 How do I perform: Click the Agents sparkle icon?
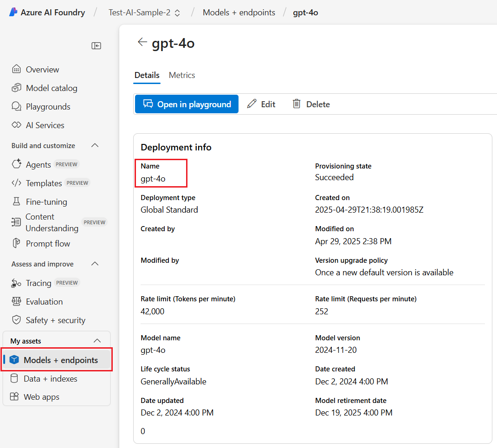[17, 164]
